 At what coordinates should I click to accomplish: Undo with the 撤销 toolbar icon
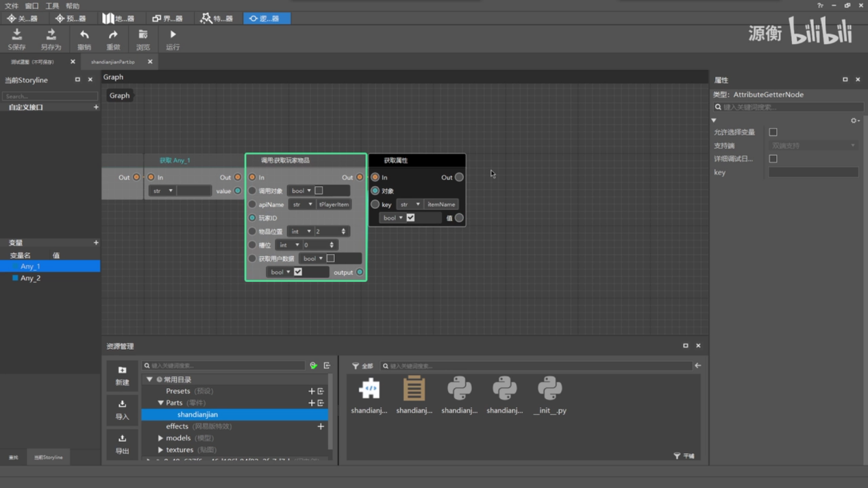click(x=84, y=35)
